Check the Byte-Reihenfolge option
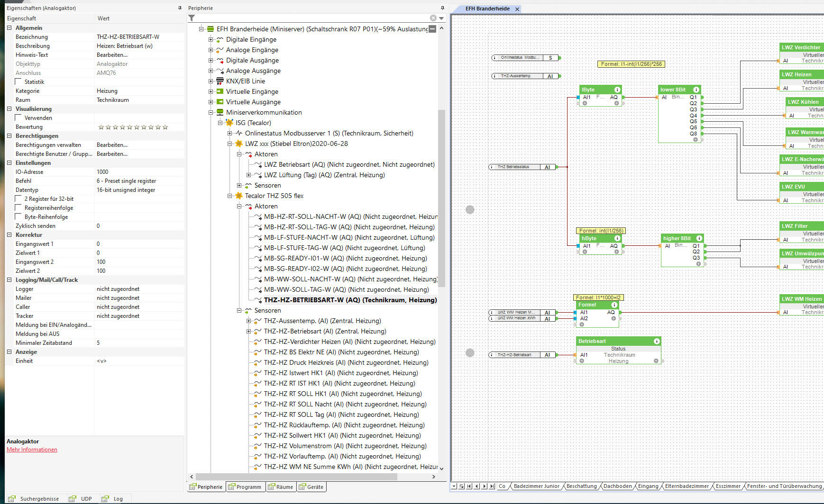Image resolution: width=824 pixels, height=504 pixels. [x=18, y=217]
